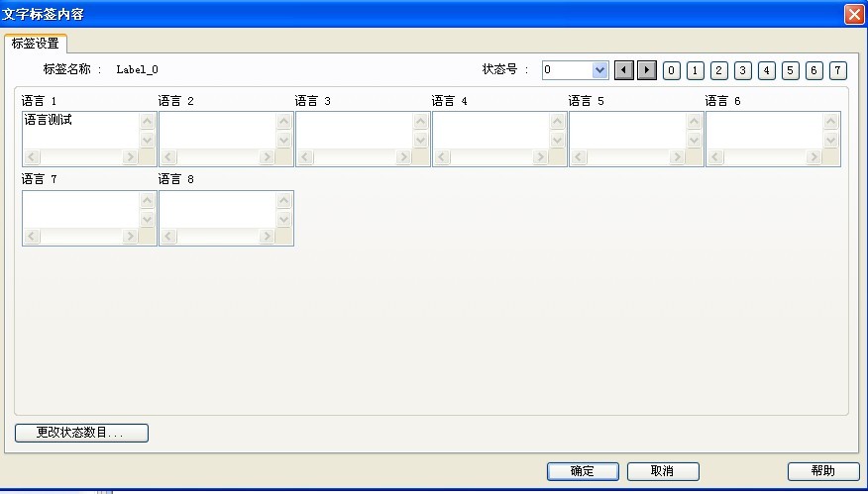The width and height of the screenshot is (868, 494).
Task: Select state number 0 button
Action: point(672,70)
